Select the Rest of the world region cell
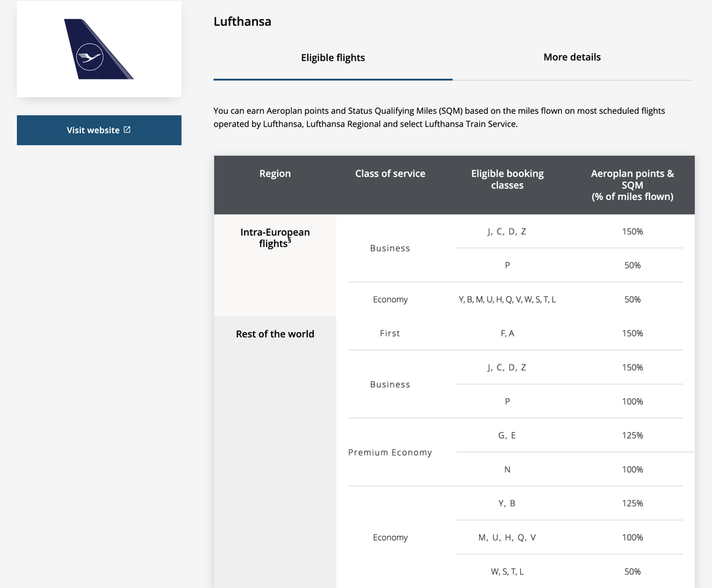Image resolution: width=712 pixels, height=588 pixels. point(275,334)
